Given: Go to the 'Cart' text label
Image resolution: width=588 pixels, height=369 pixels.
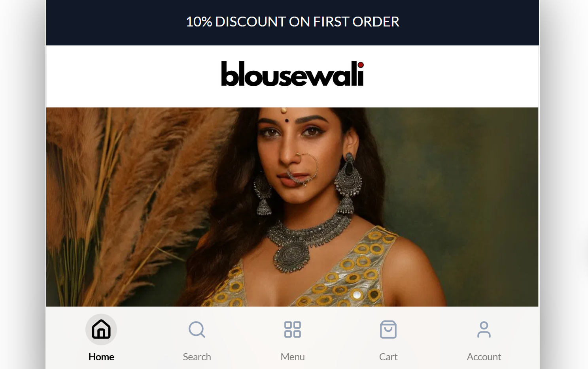Looking at the screenshot, I should point(388,357).
